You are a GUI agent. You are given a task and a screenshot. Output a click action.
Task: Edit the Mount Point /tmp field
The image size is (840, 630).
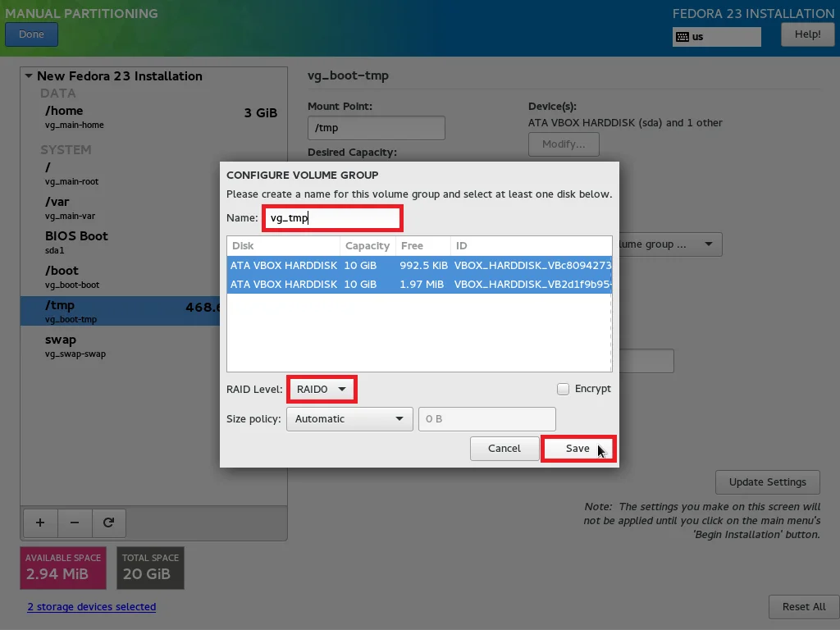(x=376, y=128)
